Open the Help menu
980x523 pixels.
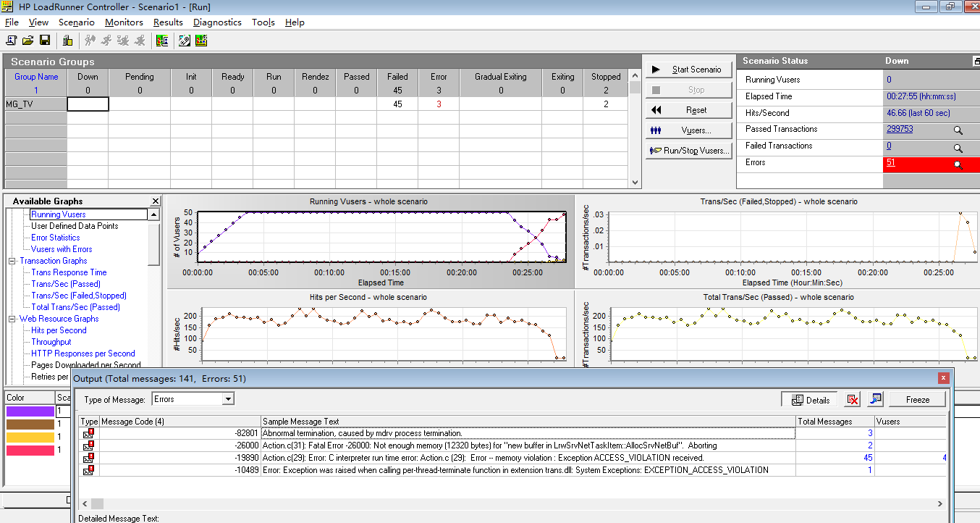pos(295,22)
